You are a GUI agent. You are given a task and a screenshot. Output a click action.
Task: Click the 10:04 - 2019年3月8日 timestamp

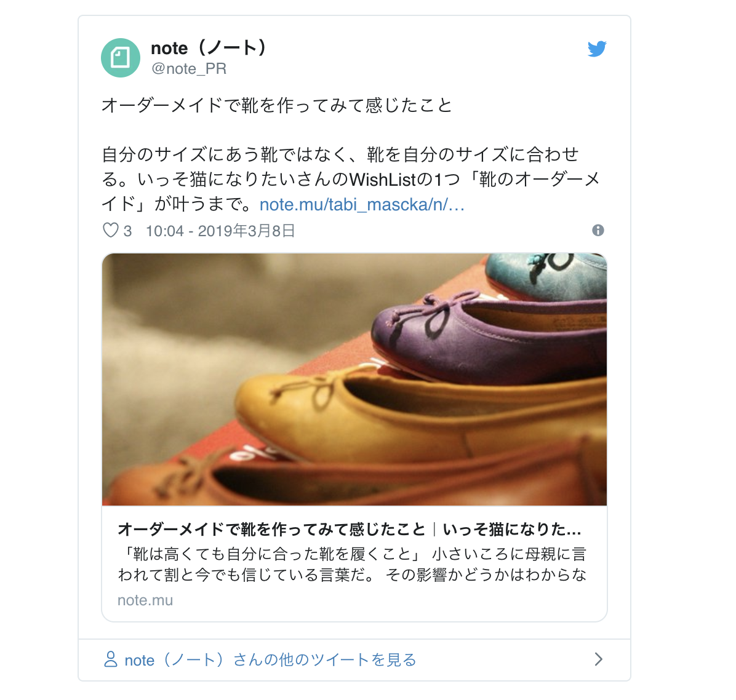pyautogui.click(x=220, y=231)
